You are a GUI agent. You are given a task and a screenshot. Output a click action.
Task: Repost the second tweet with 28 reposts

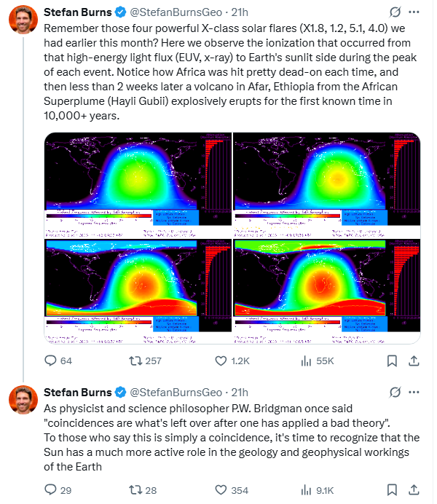pos(135,490)
